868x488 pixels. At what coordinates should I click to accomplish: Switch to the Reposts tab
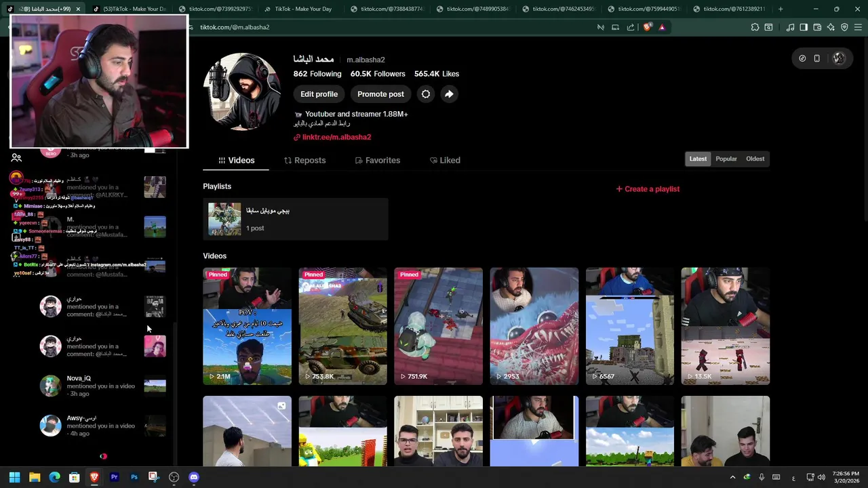click(x=304, y=160)
